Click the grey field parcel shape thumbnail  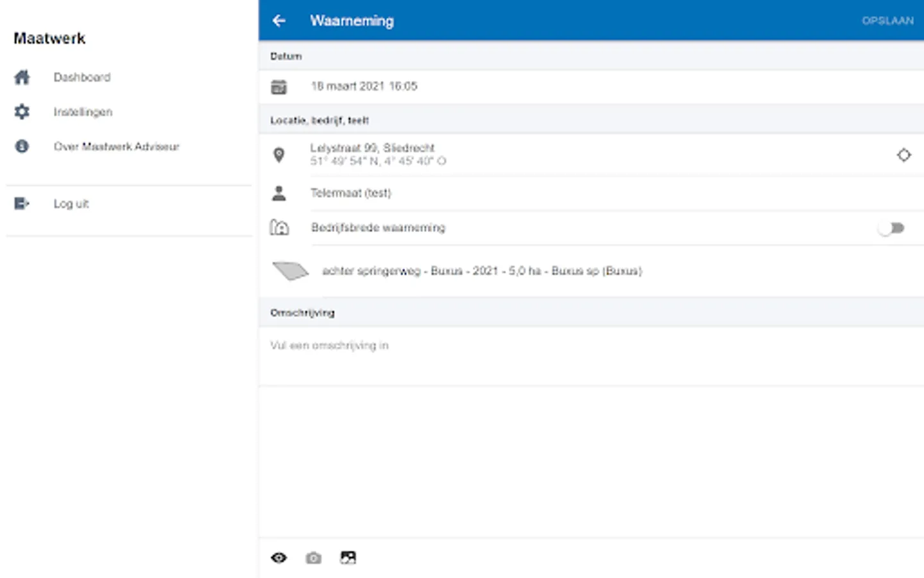click(x=291, y=271)
